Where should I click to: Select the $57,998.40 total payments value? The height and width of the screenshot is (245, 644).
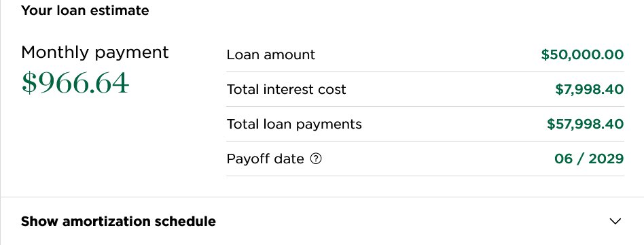(586, 124)
